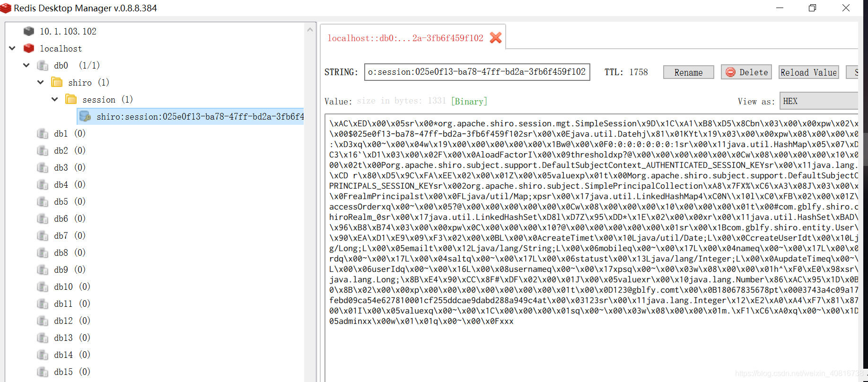This screenshot has width=868, height=382.
Task: Collapse the db0 database node
Action: 26,65
